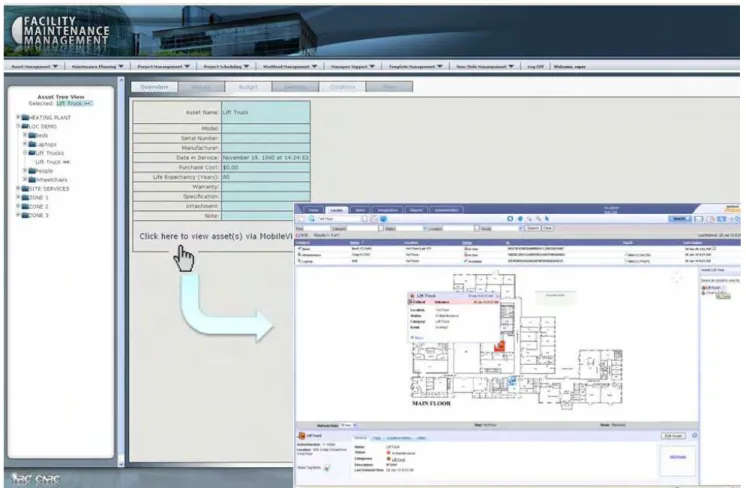Open the Template Management menu

click(416, 67)
